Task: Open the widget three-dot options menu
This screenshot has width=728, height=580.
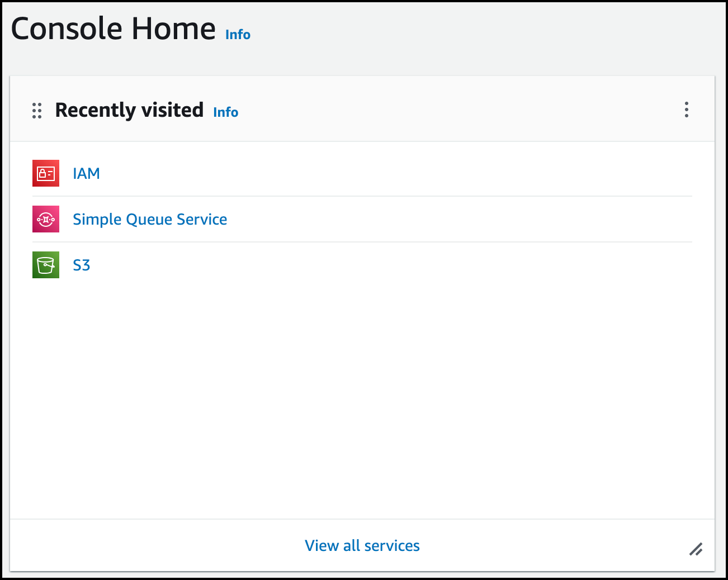Action: tap(686, 110)
